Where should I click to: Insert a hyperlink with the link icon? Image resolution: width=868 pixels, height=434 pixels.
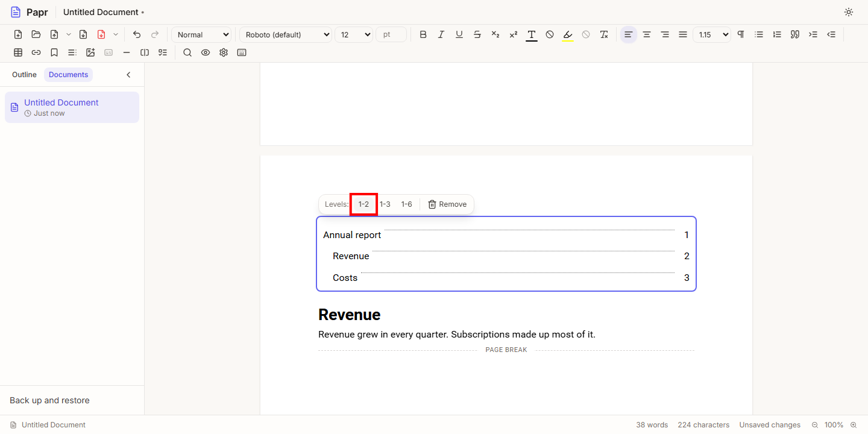point(36,52)
